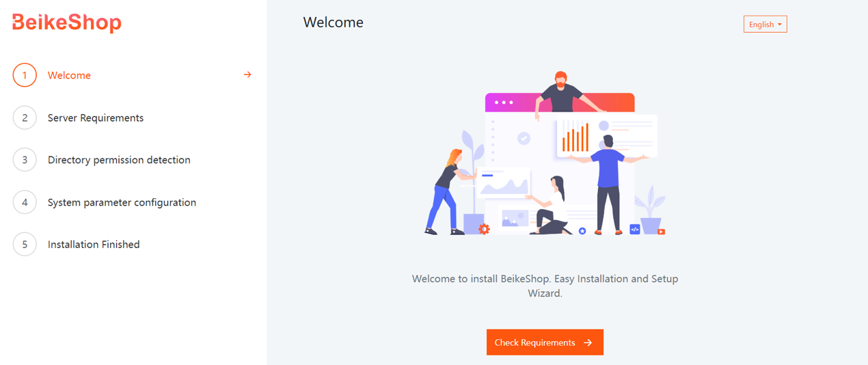Click the step 2 number circle

tap(25, 118)
